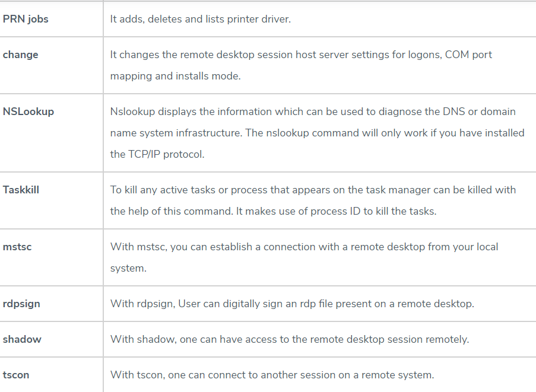Viewport: 536px width, 392px height.
Task: Click the line mentioning process ID
Action: [273, 211]
